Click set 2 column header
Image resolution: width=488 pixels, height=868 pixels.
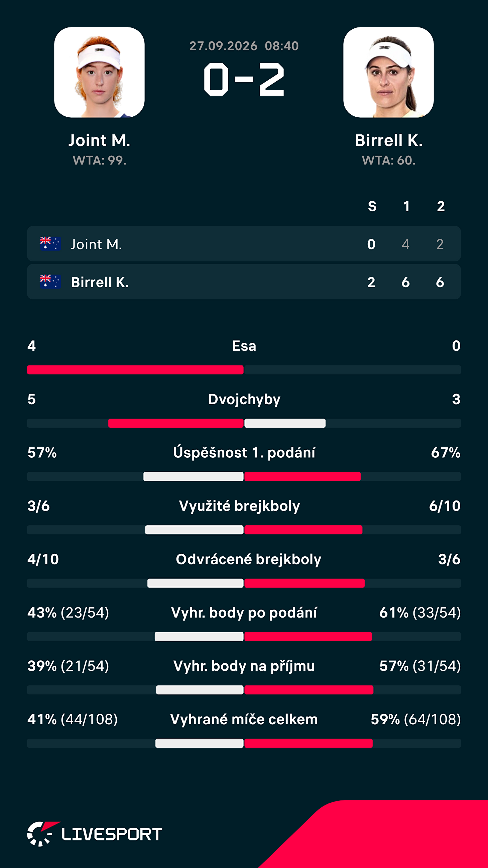pyautogui.click(x=441, y=206)
